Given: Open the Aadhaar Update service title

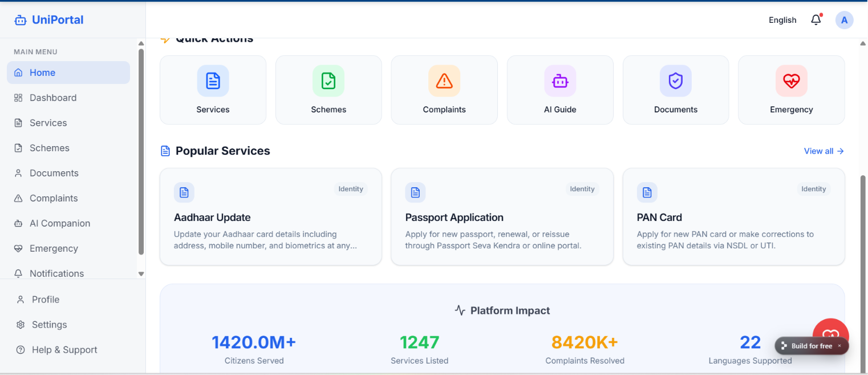Looking at the screenshot, I should coord(212,217).
